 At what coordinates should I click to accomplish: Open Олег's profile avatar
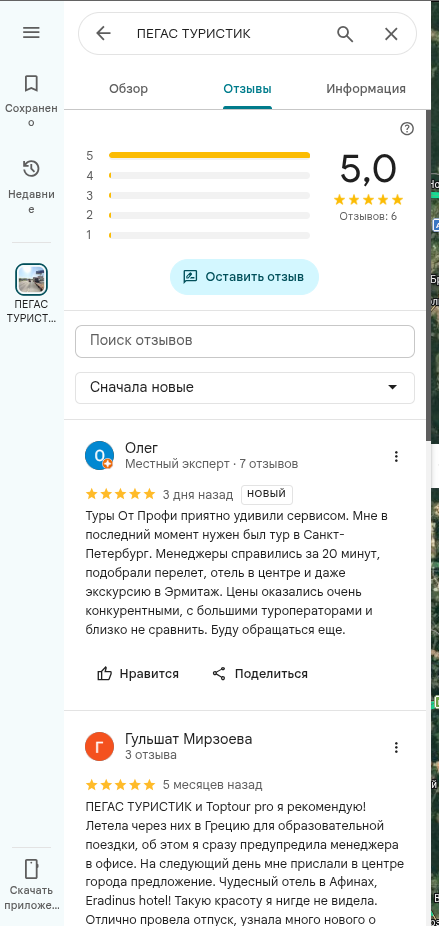coord(99,456)
